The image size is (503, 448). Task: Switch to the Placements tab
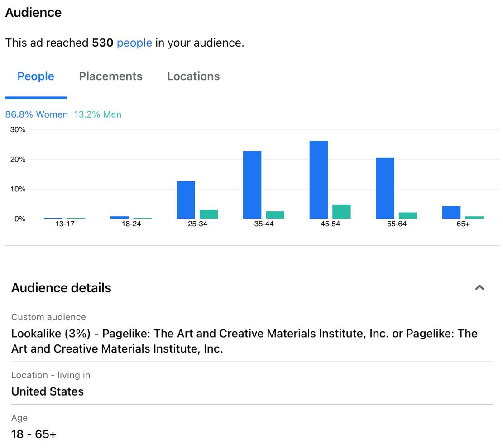click(x=110, y=76)
